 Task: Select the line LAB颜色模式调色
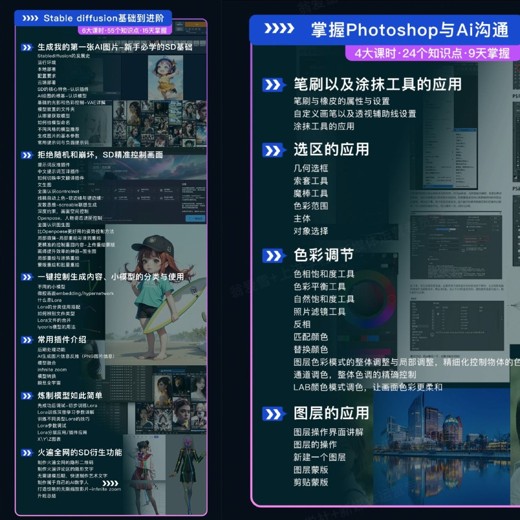(368, 387)
